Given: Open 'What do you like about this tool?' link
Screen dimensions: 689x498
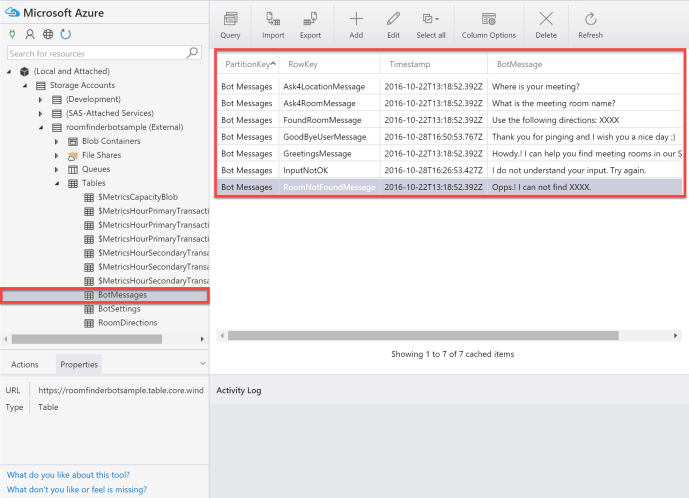Looking at the screenshot, I should 68,475.
